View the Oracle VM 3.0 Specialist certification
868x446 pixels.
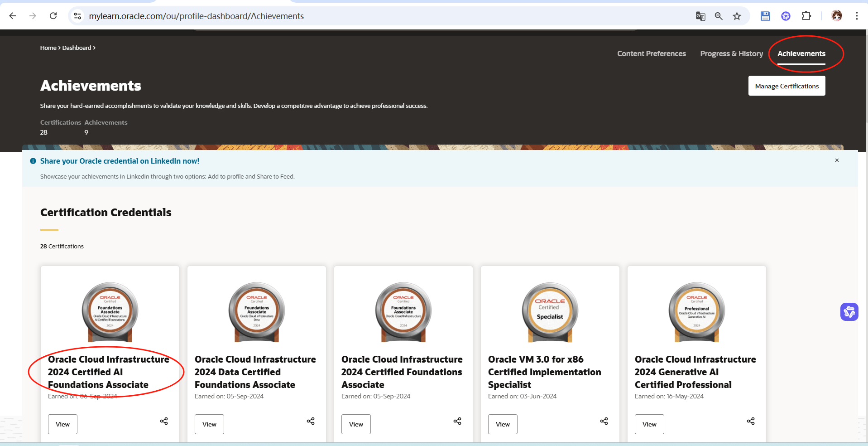coord(503,424)
